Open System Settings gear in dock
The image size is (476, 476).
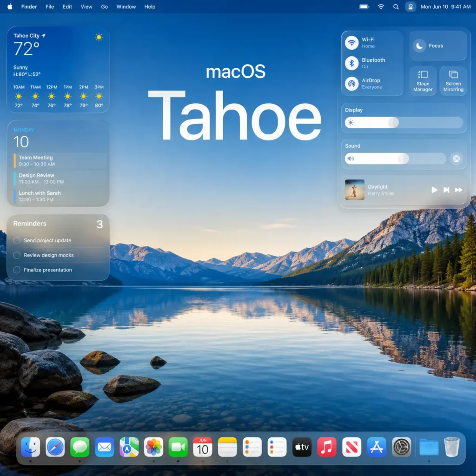(402, 447)
